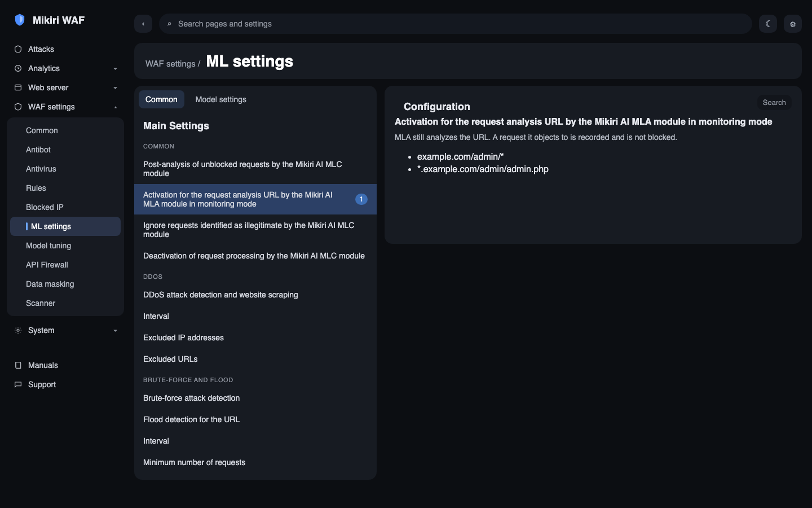Click the Search button in Configuration panel
This screenshot has width=812, height=508.
774,102
